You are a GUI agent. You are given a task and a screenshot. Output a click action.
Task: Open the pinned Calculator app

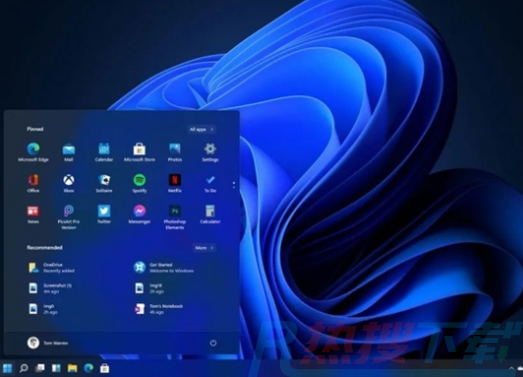click(x=210, y=214)
